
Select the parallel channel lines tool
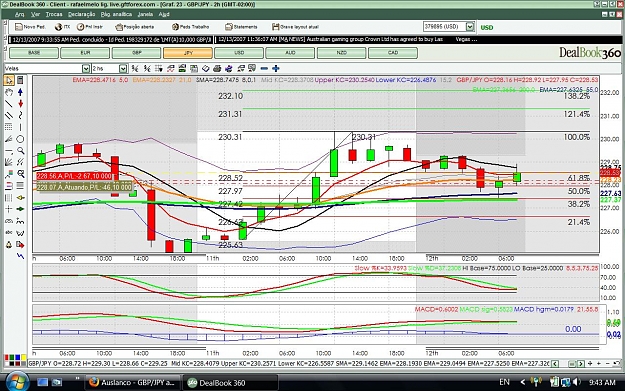pos(8,116)
